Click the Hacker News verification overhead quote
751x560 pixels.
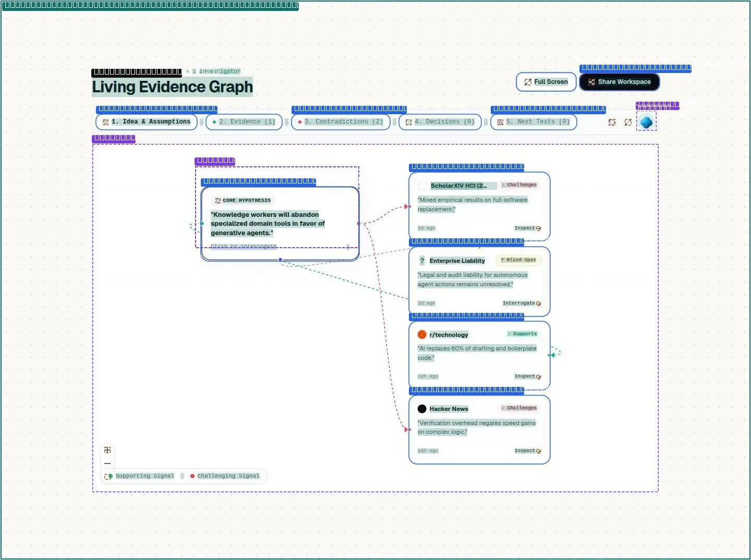(477, 428)
